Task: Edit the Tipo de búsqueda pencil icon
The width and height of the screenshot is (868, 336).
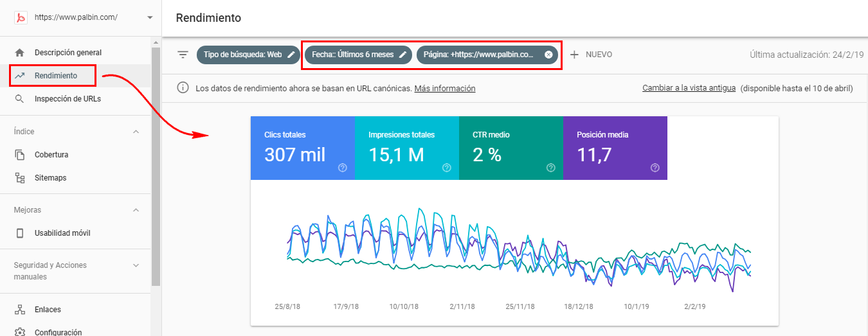Action: click(291, 55)
